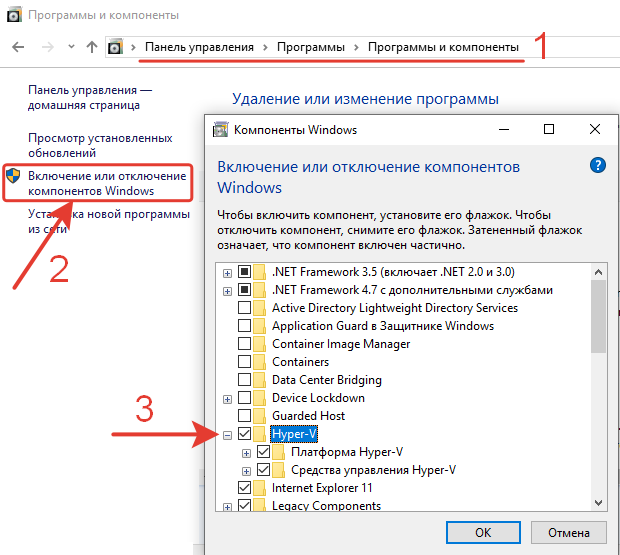620x555 pixels.
Task: Open Включение или отключение компонентов Windows link
Action: pos(107,183)
